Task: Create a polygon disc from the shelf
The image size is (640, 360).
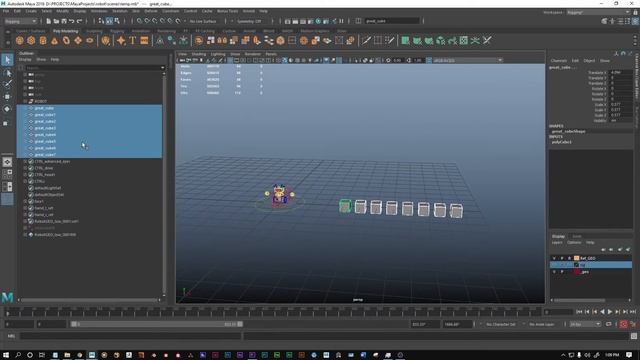Action: [90, 40]
